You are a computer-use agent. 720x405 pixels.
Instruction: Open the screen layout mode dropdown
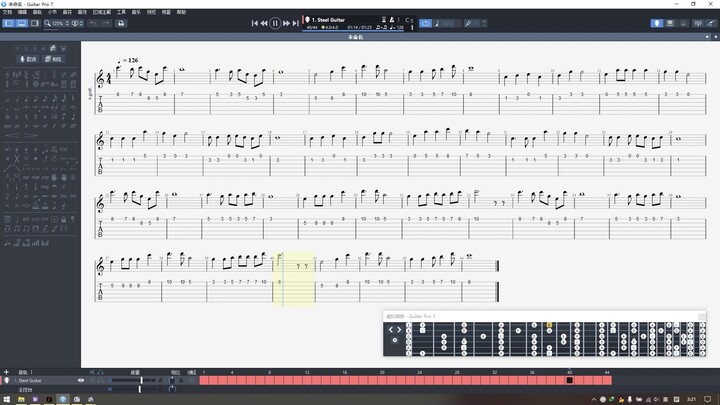click(x=77, y=23)
